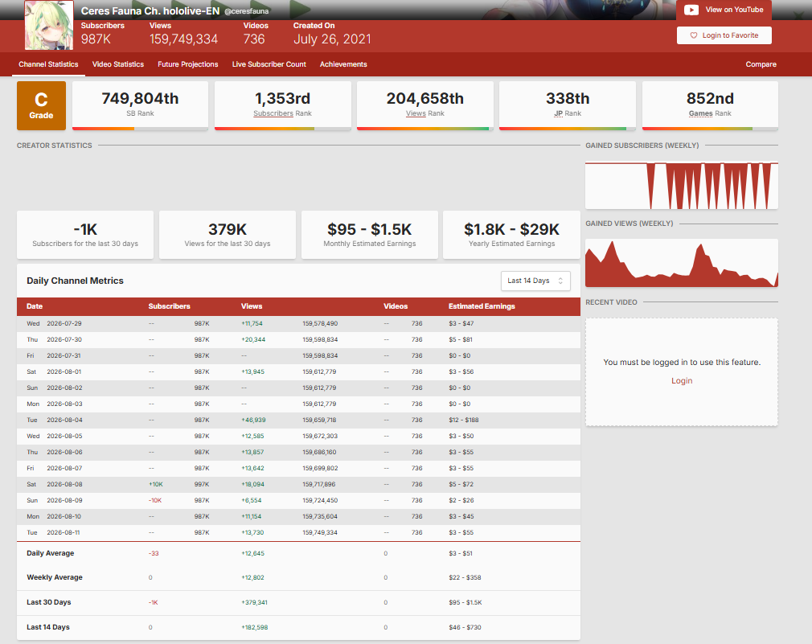Click the heart icon beside Login to Favorite
The image size is (812, 644).
coord(693,35)
